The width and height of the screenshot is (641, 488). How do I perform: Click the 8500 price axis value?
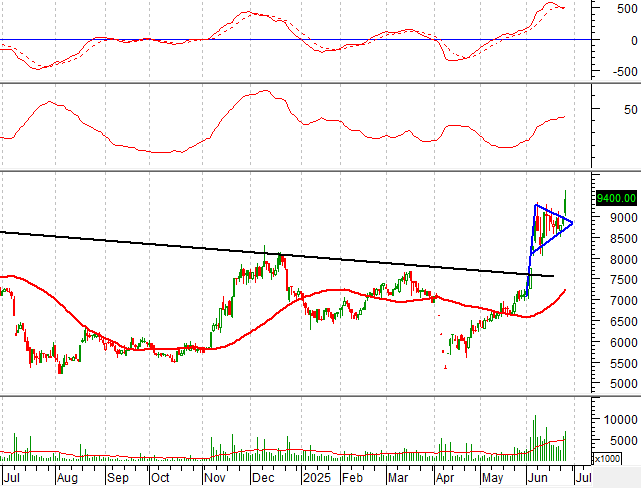coord(623,238)
